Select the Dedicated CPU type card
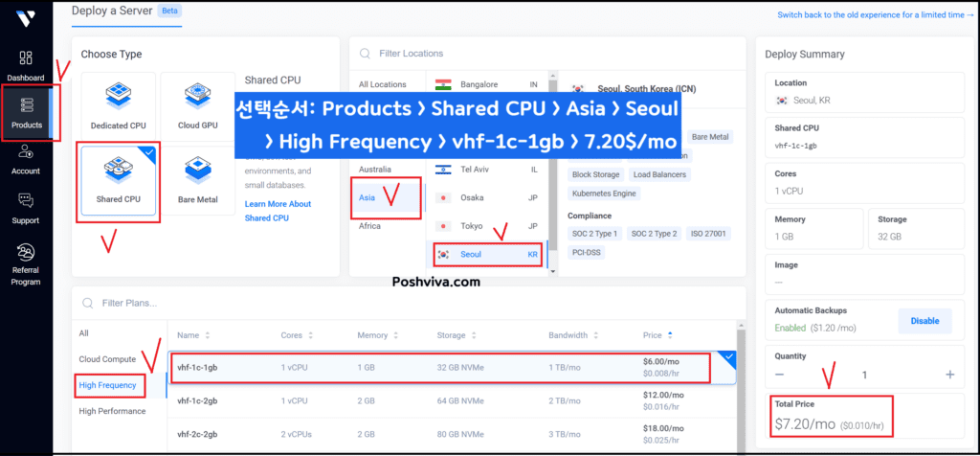Image resolution: width=980 pixels, height=456 pixels. pyautogui.click(x=118, y=106)
